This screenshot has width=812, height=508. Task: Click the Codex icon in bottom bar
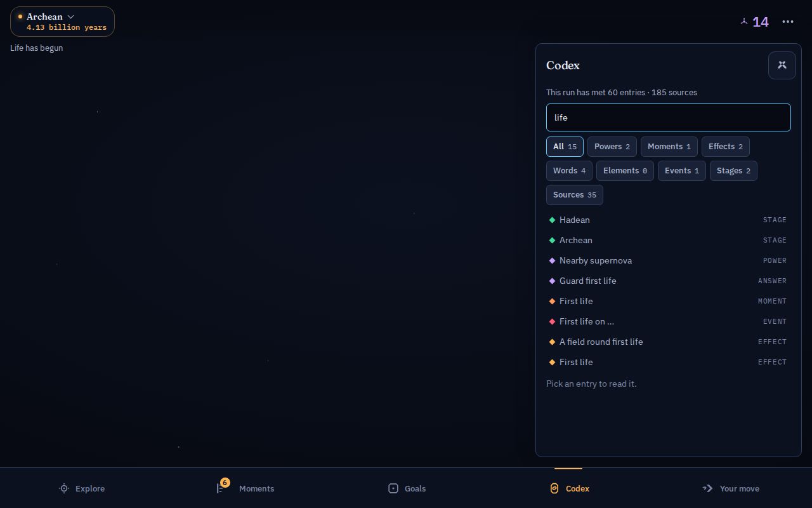tap(554, 488)
